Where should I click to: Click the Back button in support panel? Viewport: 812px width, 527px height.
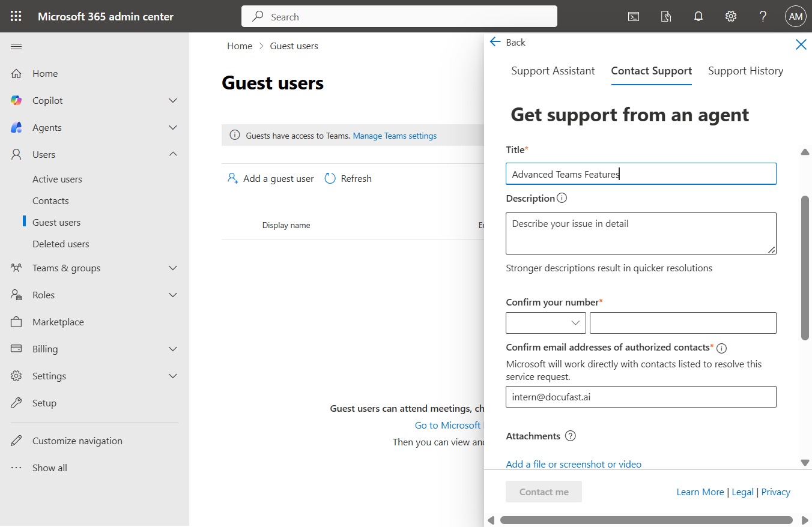pos(507,42)
